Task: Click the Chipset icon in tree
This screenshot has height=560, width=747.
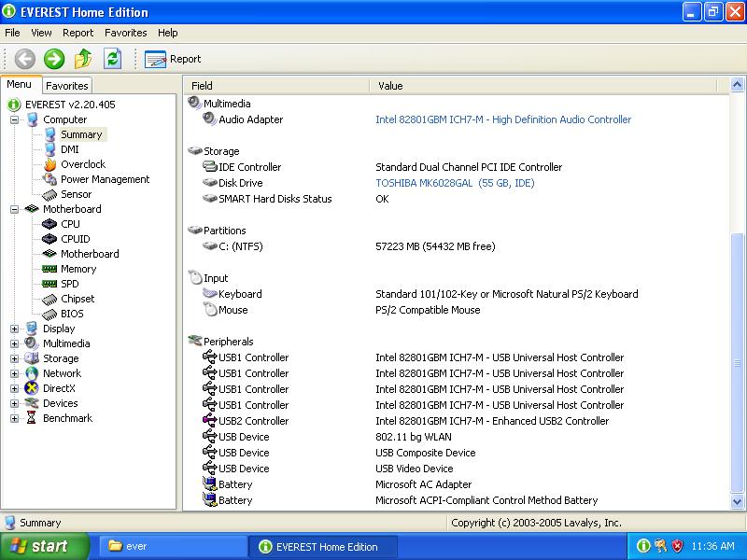Action: point(49,299)
